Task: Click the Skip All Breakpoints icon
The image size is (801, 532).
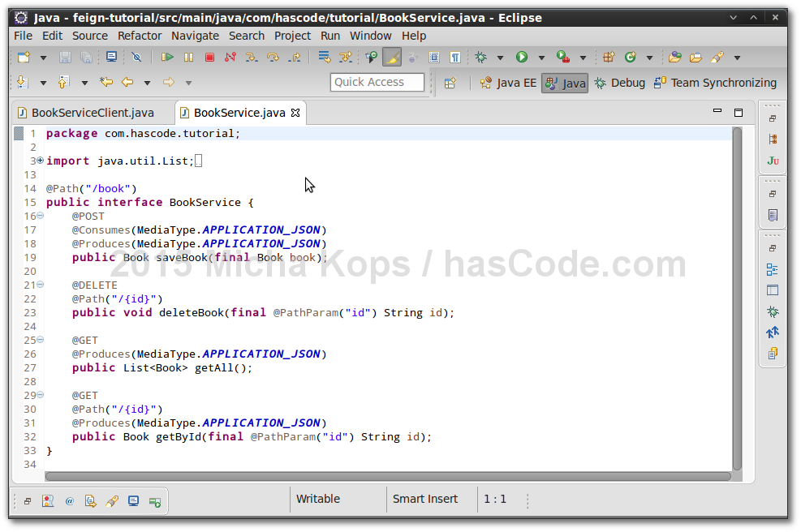Action: point(136,57)
